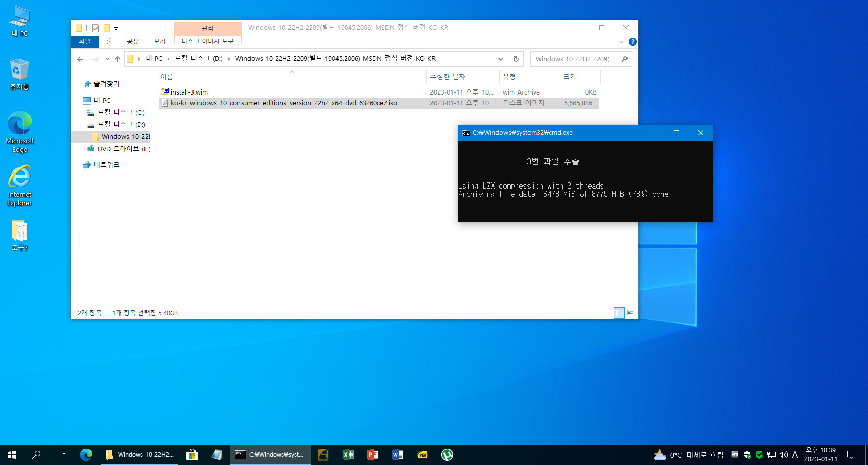Open Word from the taskbar
The width and height of the screenshot is (868, 465).
click(398, 455)
